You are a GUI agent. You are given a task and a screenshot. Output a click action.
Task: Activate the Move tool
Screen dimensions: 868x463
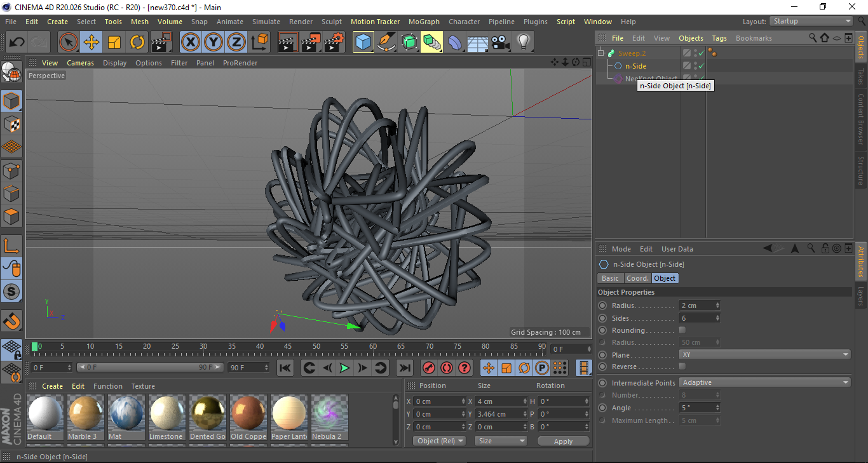(x=92, y=43)
